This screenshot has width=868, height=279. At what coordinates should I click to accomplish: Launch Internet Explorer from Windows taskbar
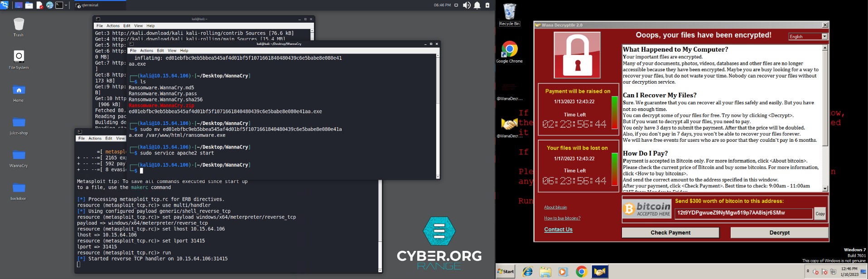tap(527, 272)
